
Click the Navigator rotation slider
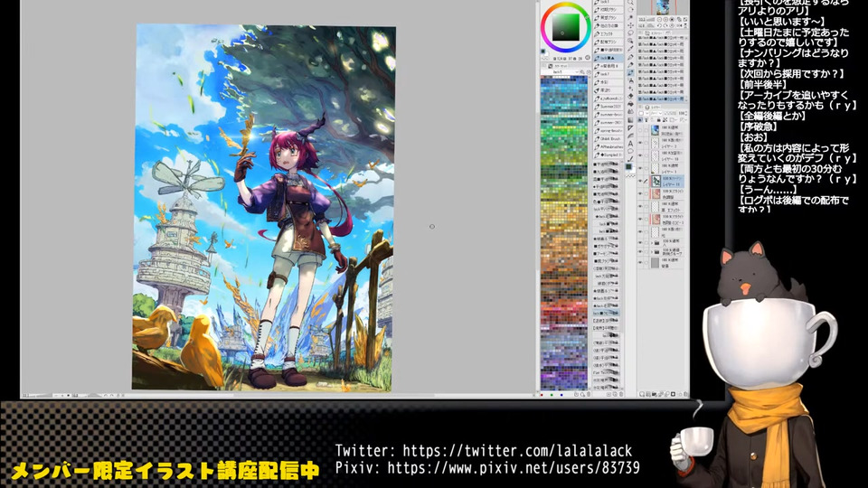tap(650, 26)
